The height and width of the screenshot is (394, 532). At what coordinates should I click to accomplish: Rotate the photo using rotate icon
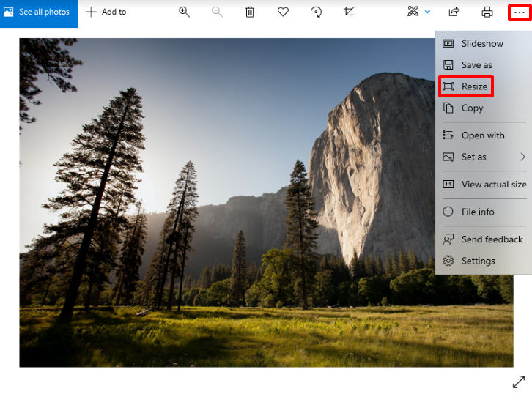pyautogui.click(x=316, y=12)
